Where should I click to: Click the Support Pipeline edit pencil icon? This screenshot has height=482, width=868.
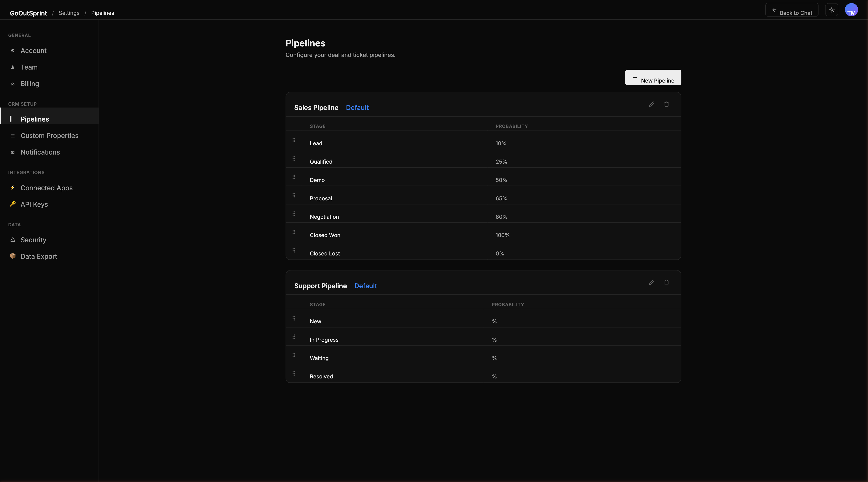[651, 282]
